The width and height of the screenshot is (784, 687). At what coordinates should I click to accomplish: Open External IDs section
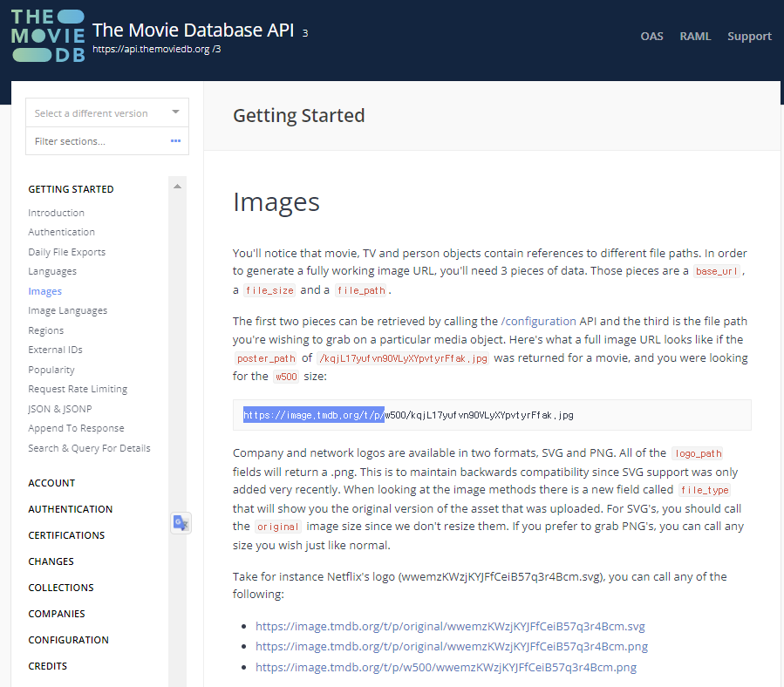pos(56,350)
